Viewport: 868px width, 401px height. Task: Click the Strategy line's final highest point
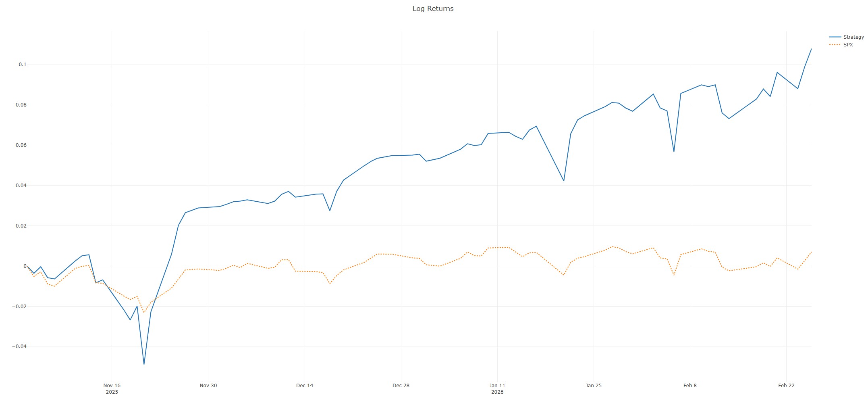[x=811, y=49]
